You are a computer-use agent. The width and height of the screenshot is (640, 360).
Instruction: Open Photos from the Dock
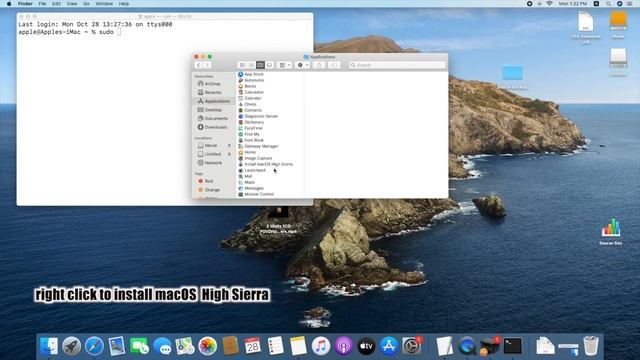point(207,346)
